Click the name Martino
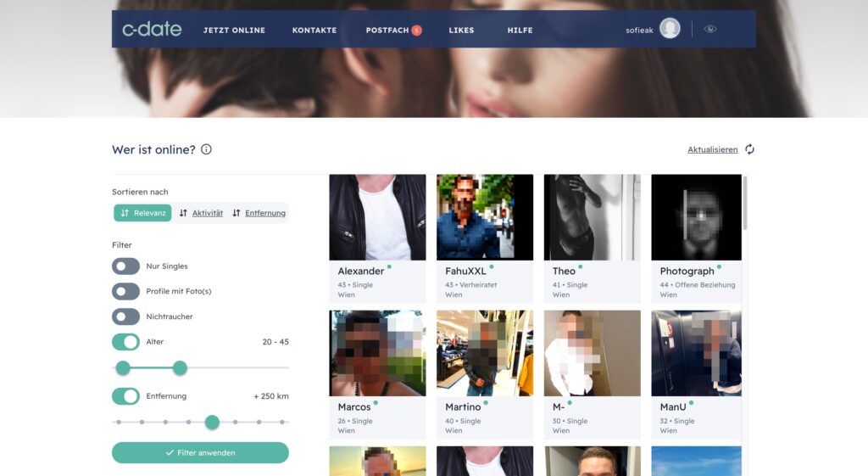868x476 pixels. tap(463, 406)
